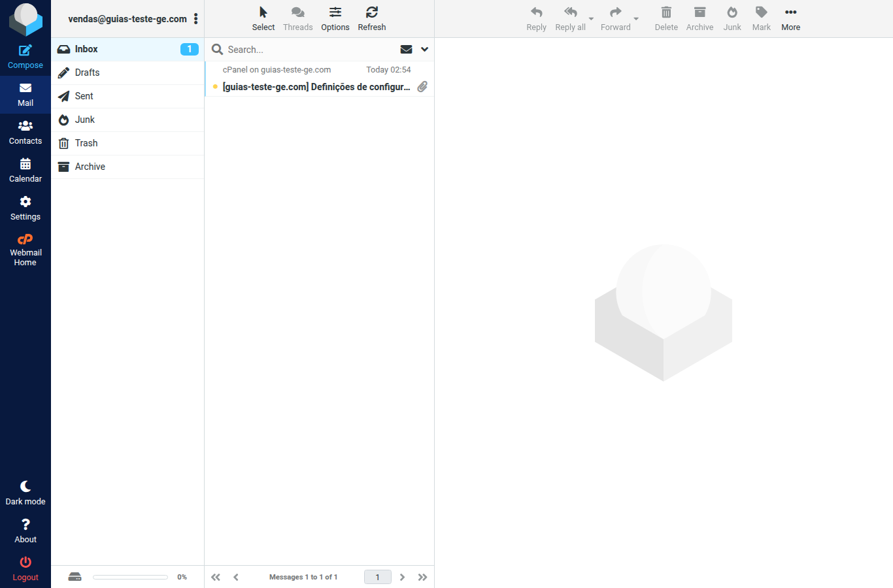Click the 'Messages 1 to 1 of 1' text
Viewport: 893px width, 588px height.
(303, 577)
